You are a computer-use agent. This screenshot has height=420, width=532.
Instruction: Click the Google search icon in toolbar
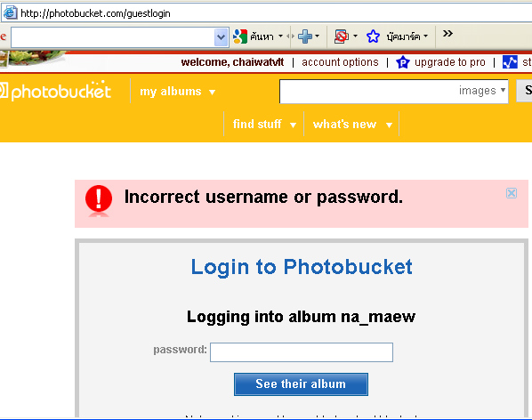point(240,36)
